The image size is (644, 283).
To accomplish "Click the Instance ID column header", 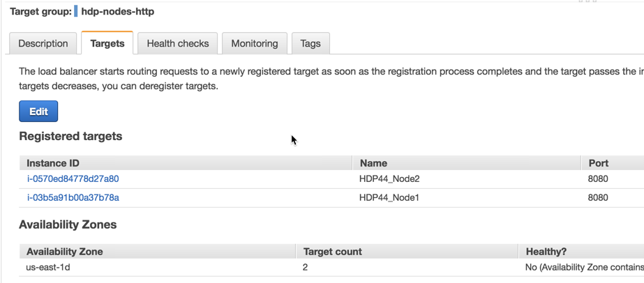I will point(53,163).
